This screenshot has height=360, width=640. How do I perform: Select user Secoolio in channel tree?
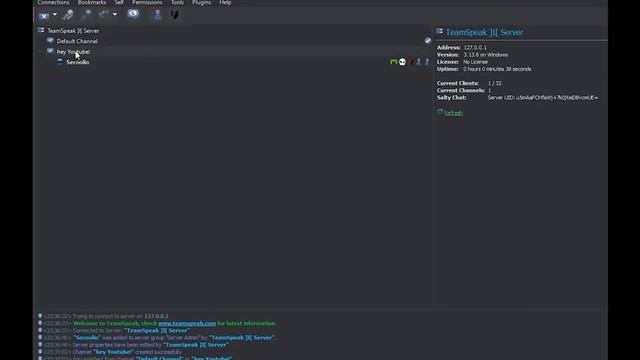point(78,62)
